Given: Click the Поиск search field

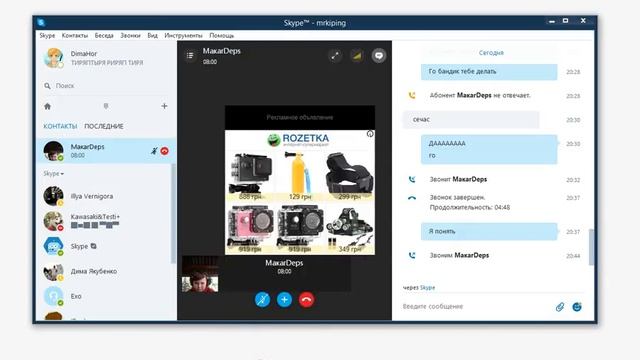Looking at the screenshot, I should 106,86.
